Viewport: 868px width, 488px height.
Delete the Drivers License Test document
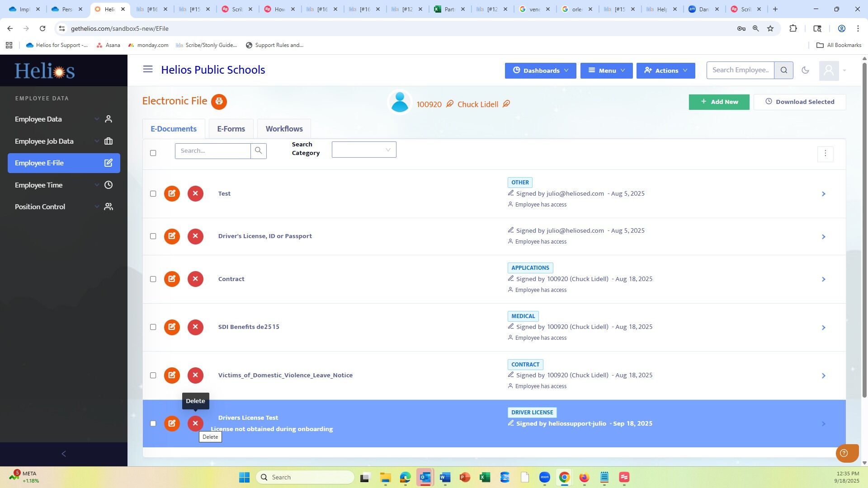coord(195,423)
